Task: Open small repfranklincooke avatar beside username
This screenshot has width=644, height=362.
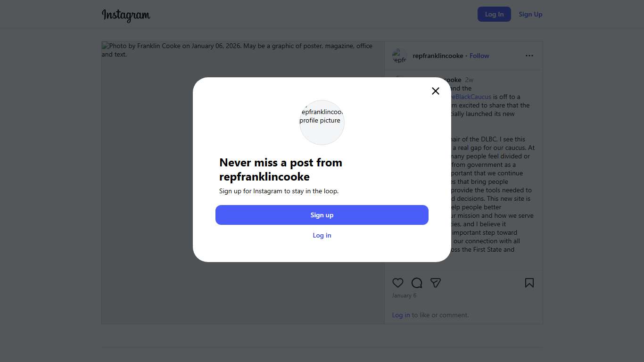Action: [399, 56]
